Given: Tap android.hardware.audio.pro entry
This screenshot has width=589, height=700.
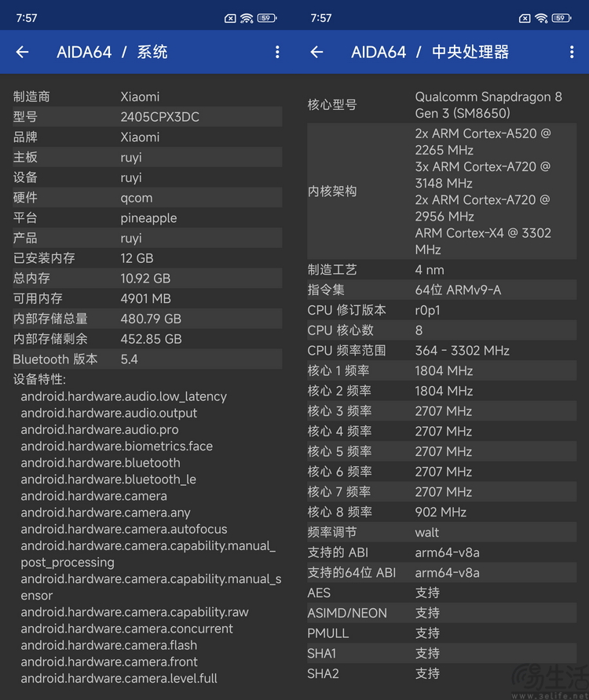Looking at the screenshot, I should click(100, 429).
